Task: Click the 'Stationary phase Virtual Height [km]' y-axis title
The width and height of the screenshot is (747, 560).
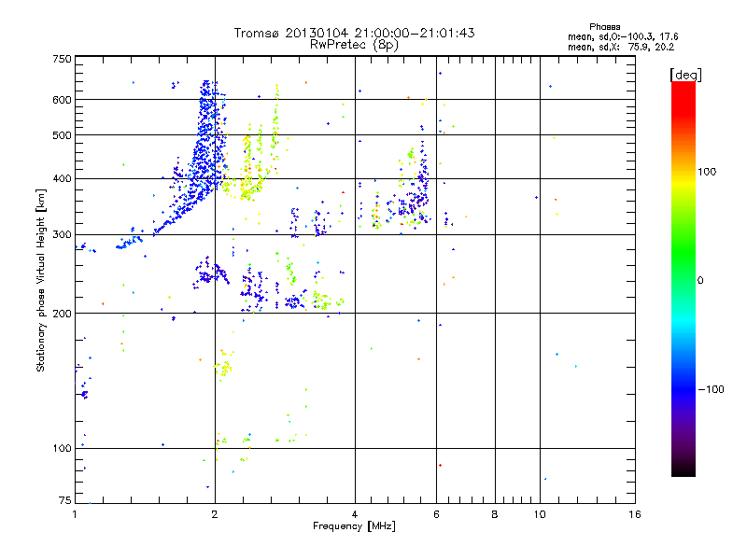Action: click(x=41, y=280)
